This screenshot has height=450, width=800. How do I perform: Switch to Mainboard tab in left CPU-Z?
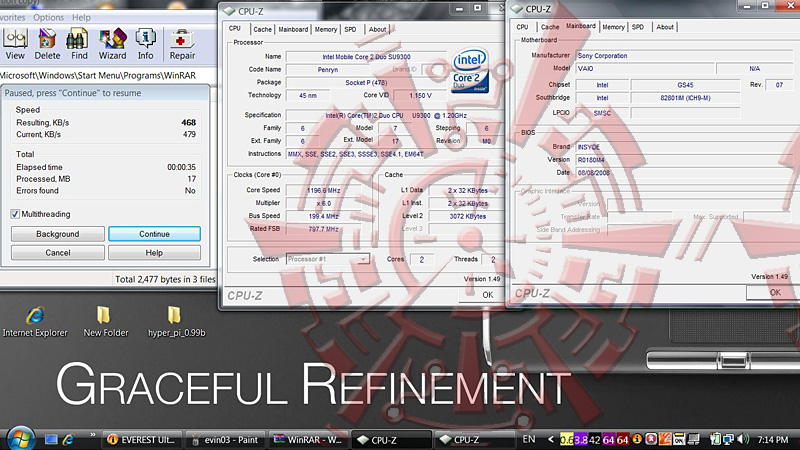coord(293,30)
